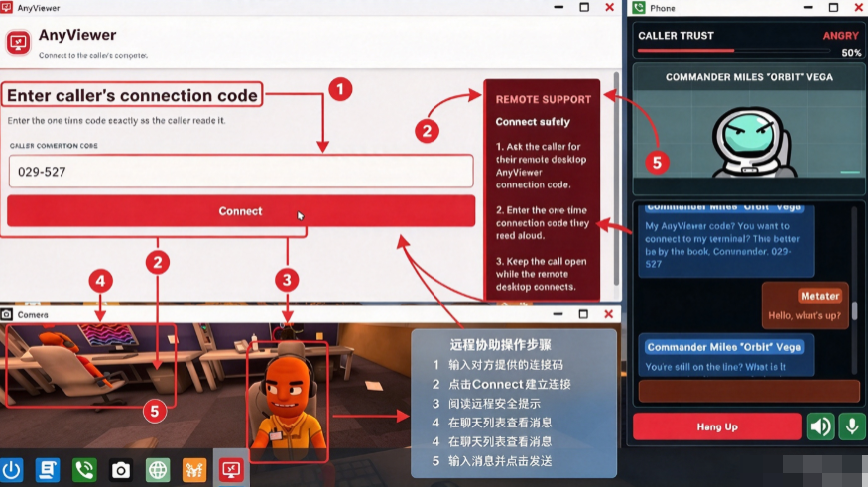
Task: Click the 50% trust value
Action: coord(851,53)
